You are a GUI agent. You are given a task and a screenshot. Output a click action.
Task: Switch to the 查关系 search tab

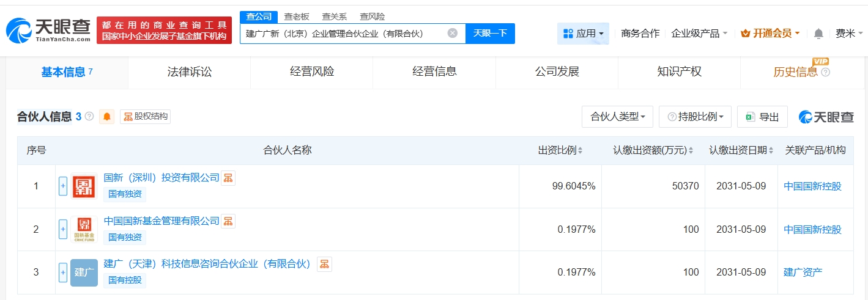(334, 16)
